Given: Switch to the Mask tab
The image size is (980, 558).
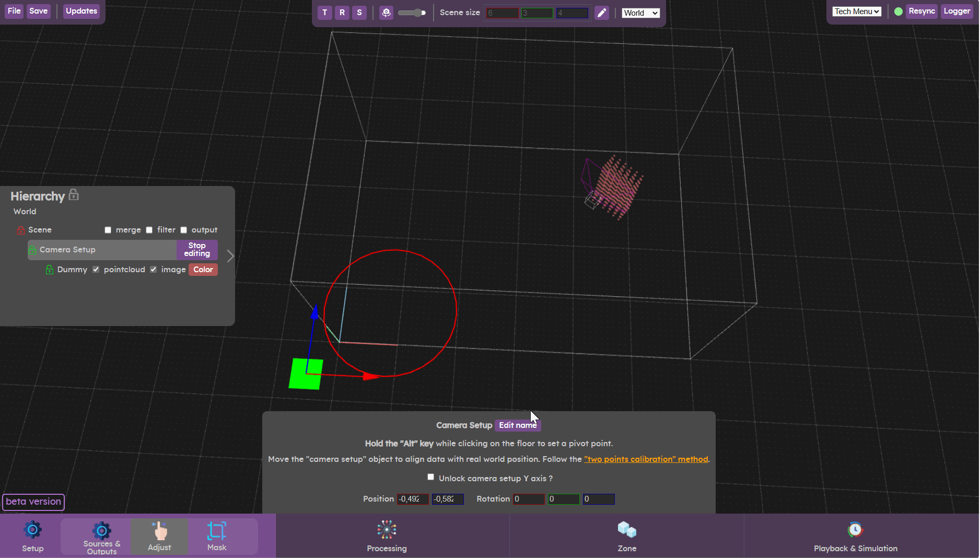Looking at the screenshot, I should [x=217, y=537].
